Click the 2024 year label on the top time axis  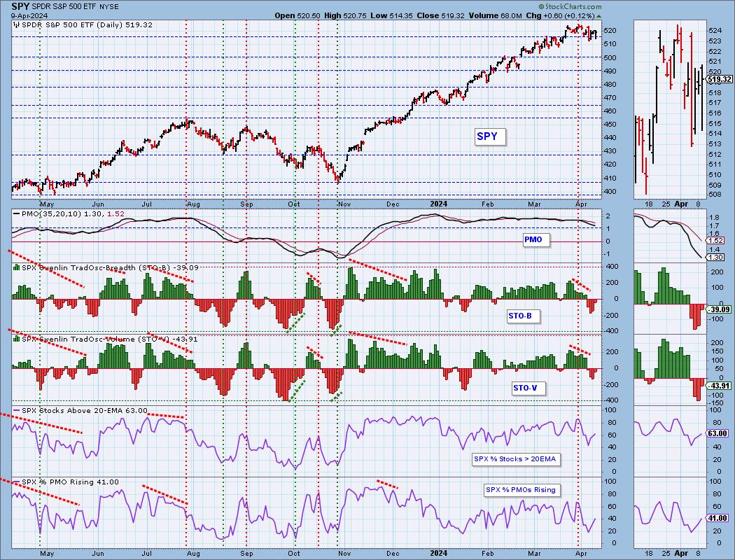coord(439,204)
